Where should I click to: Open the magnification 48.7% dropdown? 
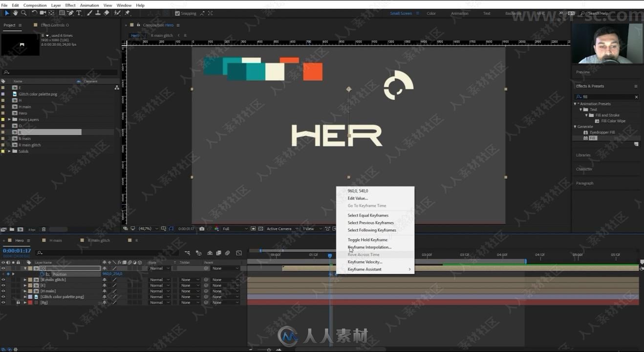(148, 228)
